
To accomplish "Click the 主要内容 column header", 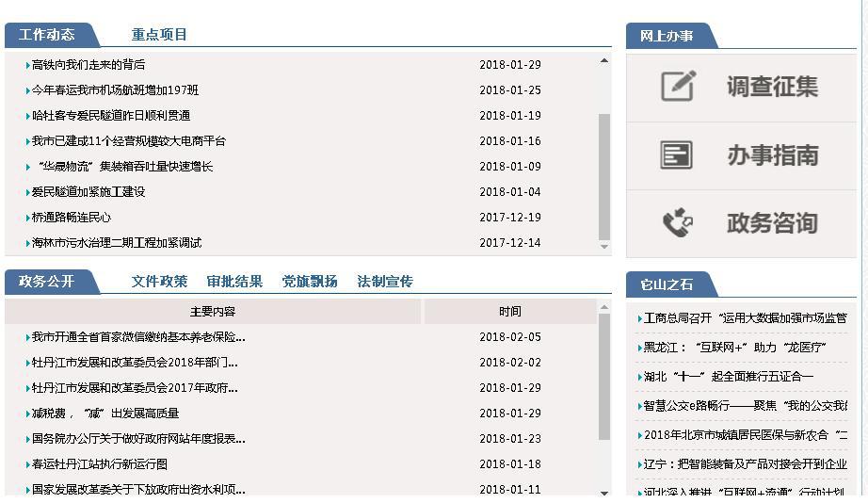I will point(213,312).
